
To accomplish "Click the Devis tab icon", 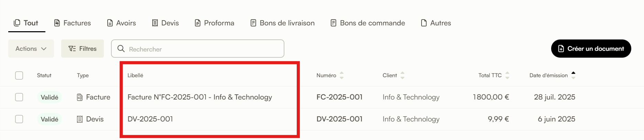I will (155, 23).
